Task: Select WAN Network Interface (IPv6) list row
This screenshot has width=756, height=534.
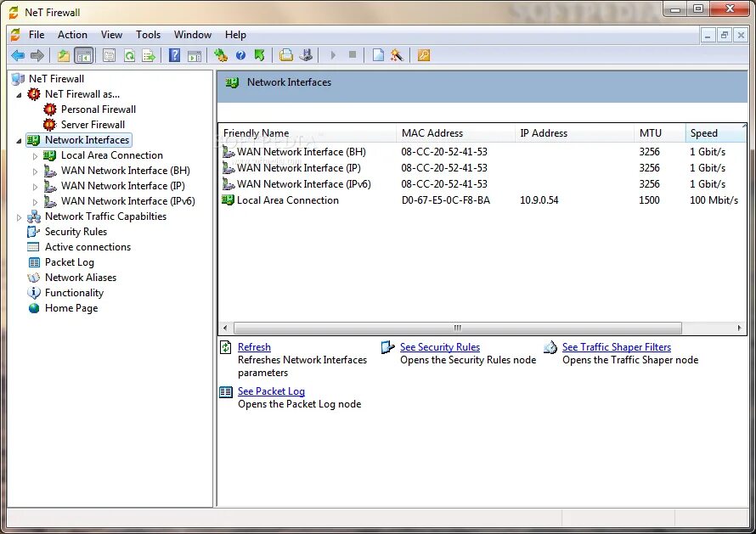Action: pos(482,184)
